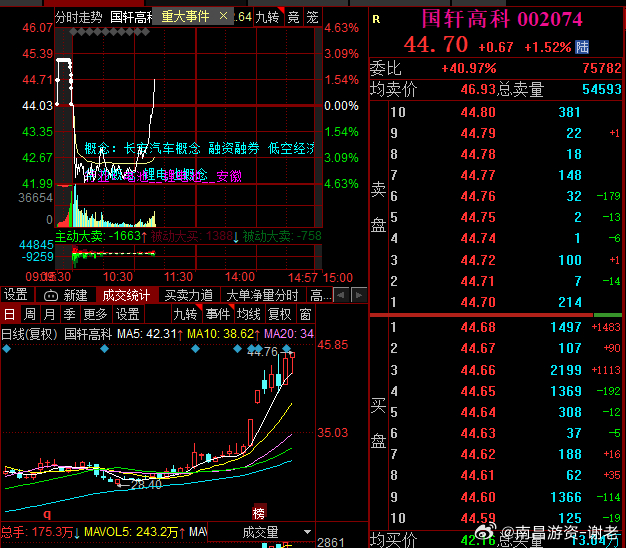Screen dimensions: 626x548
Task: Toggle 九转 indicator on intraday chart
Action: coord(267,17)
